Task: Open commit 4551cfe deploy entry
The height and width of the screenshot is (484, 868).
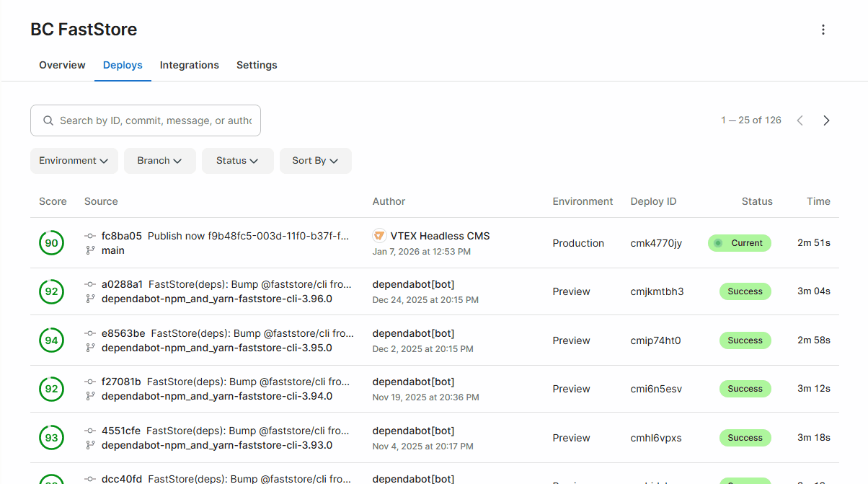Action: point(226,431)
